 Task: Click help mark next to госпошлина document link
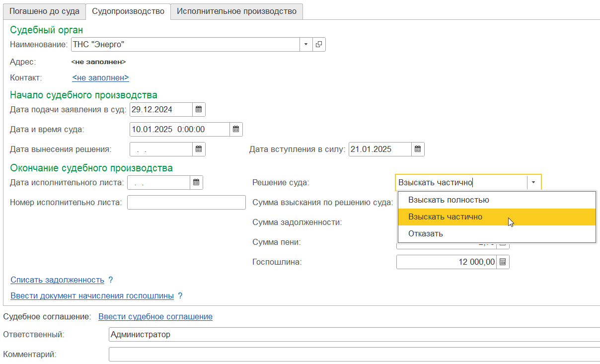point(180,296)
